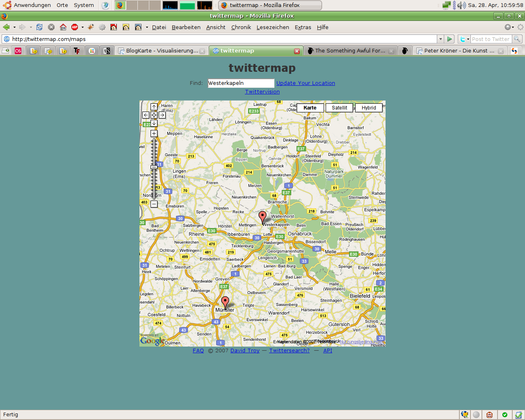Pan the map up
Viewport: 525px width, 420px height.
[154, 107]
